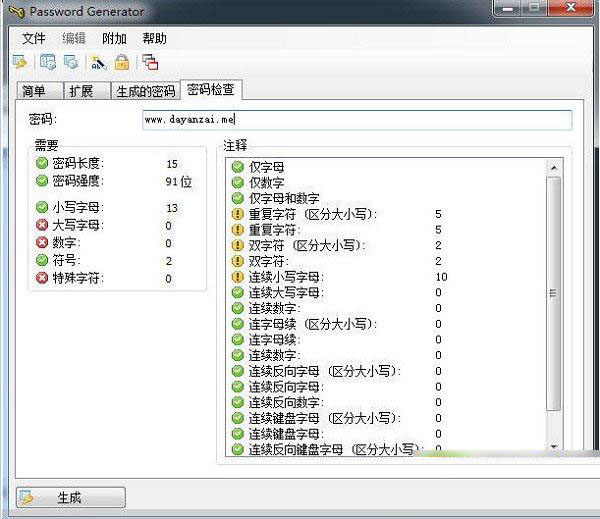The image size is (600, 519).
Task: Click red cross icon beside 特殊字符
Action: [x=42, y=278]
